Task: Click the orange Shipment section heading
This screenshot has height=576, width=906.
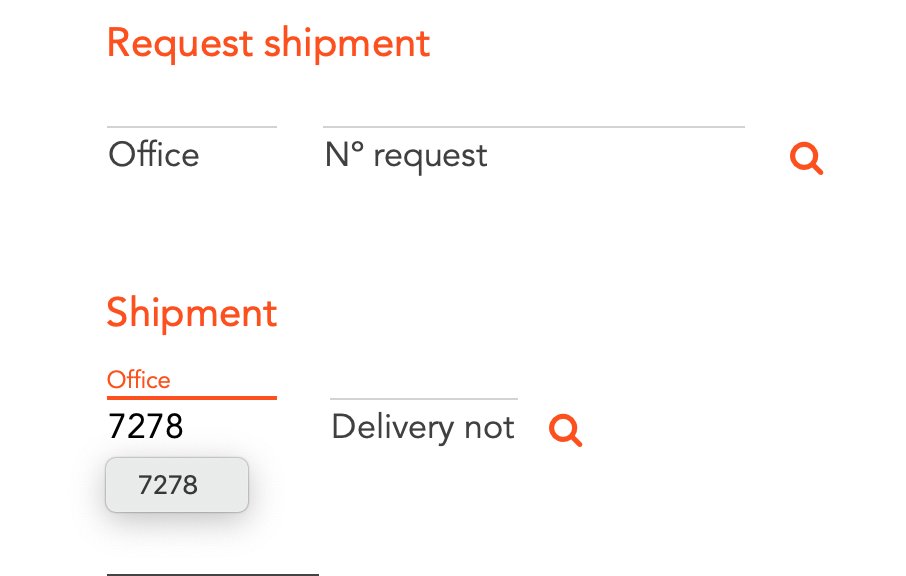Action: 192,313
